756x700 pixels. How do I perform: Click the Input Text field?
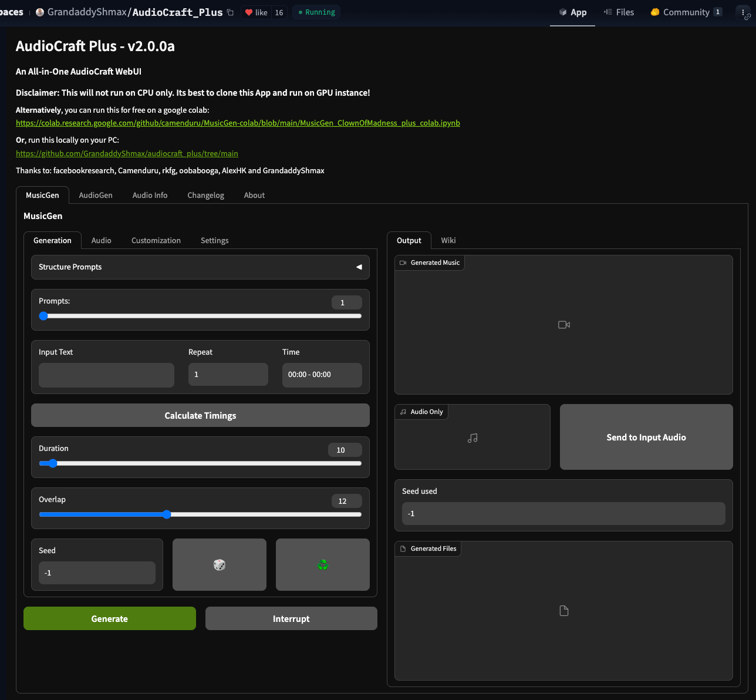[106, 375]
